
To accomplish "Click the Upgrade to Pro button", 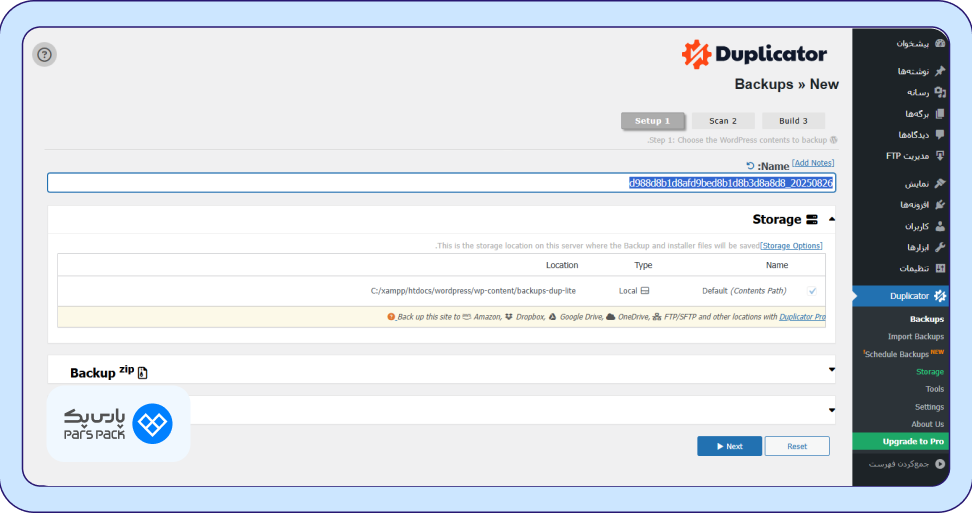I will coord(900,441).
